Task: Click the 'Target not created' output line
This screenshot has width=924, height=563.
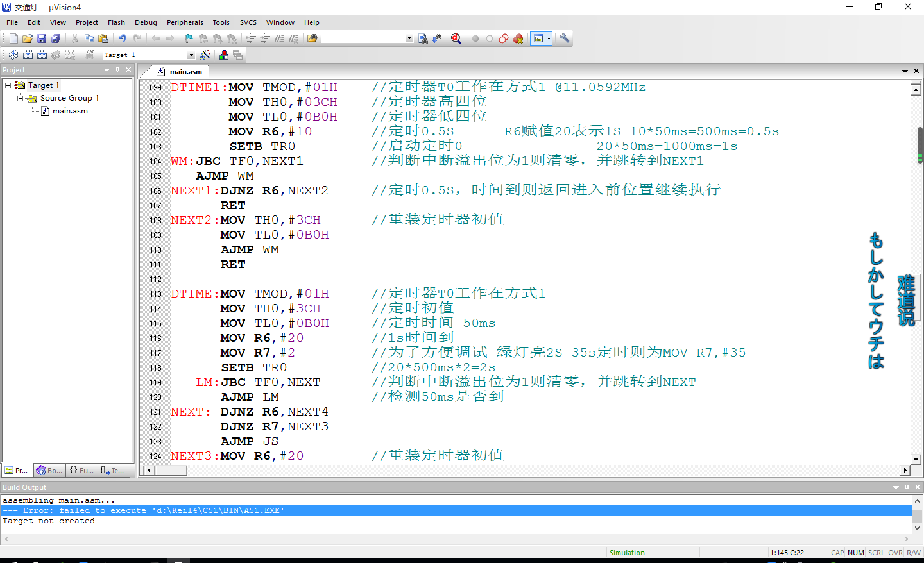Action: pos(49,521)
